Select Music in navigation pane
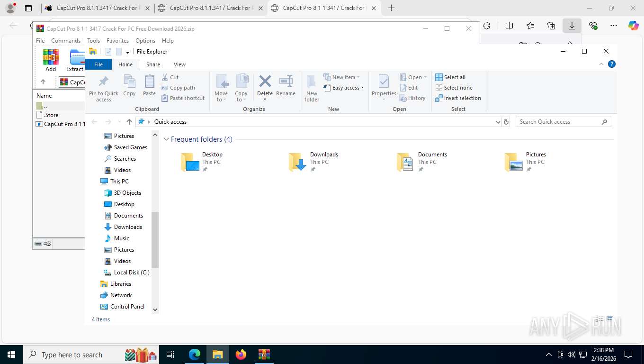 pos(121,238)
